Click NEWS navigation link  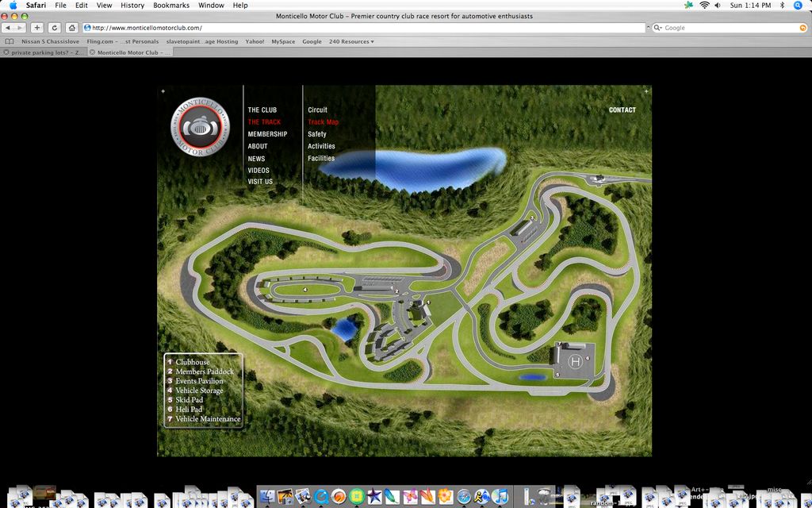tap(256, 159)
